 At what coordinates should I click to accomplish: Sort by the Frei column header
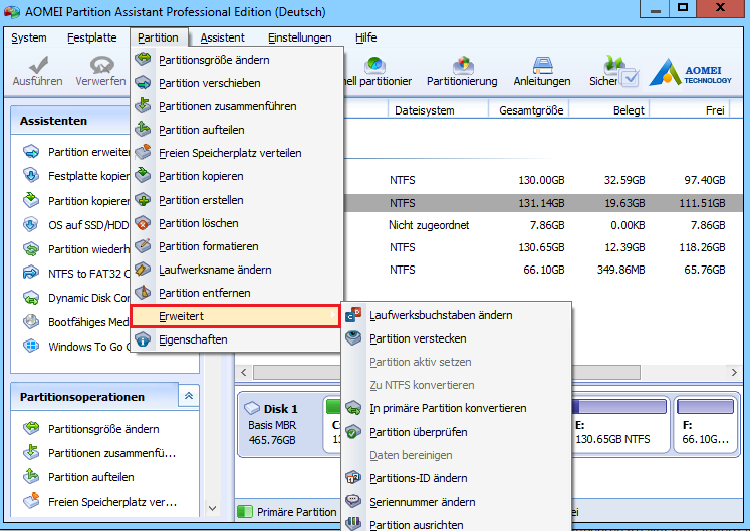[690, 110]
